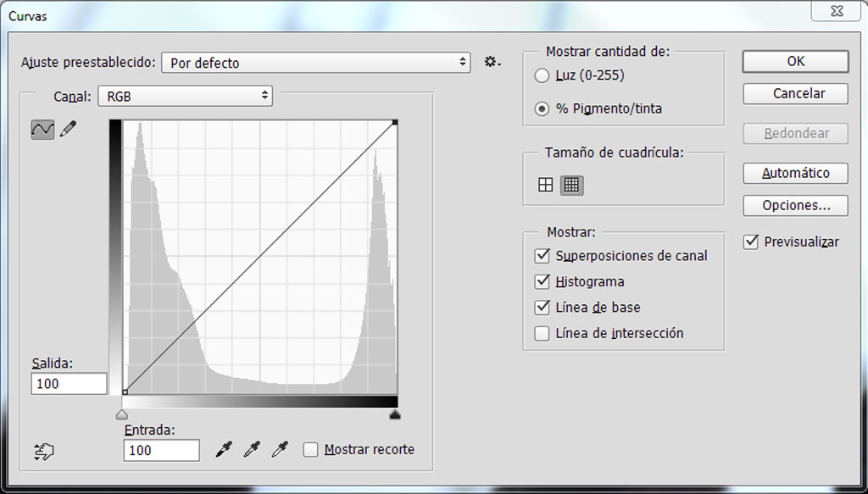The image size is (868, 494).
Task: Click the OK button
Action: [795, 61]
